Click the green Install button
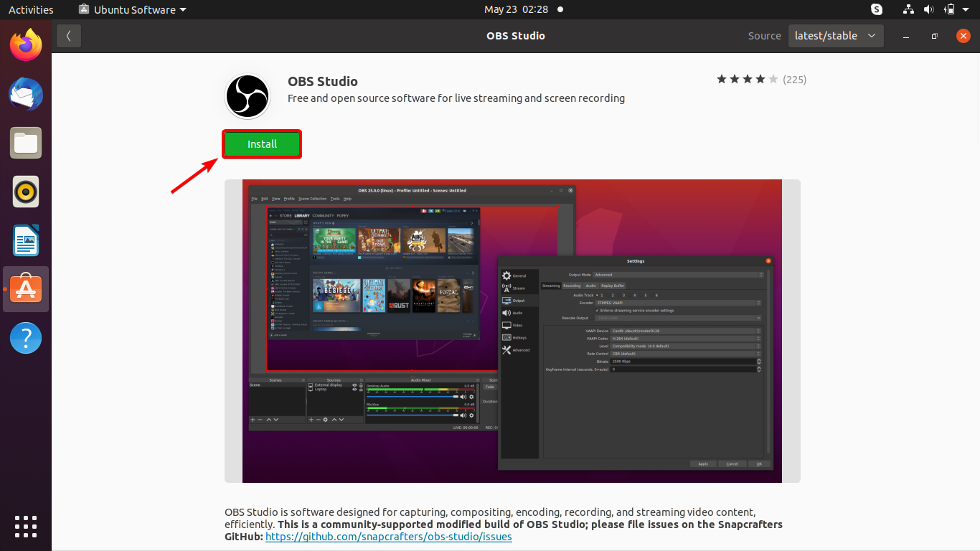 [262, 144]
